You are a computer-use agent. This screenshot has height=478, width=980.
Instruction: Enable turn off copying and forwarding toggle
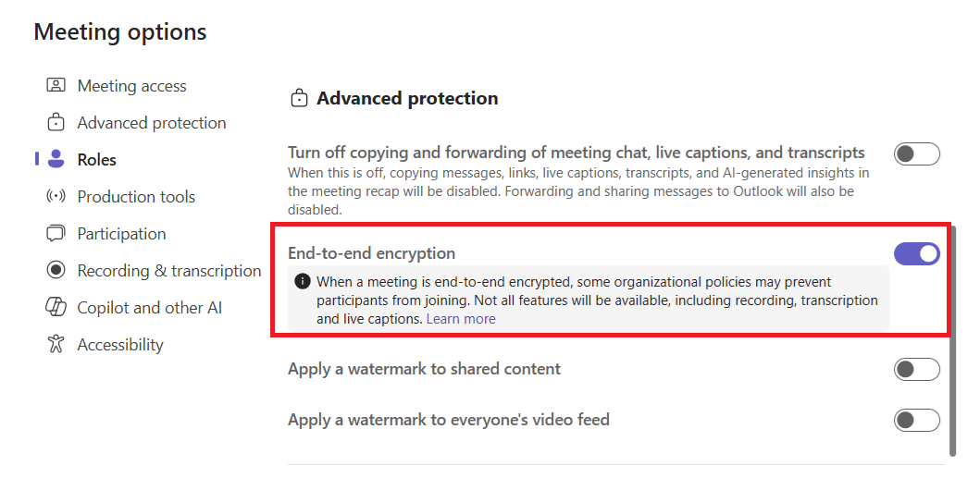pos(916,154)
